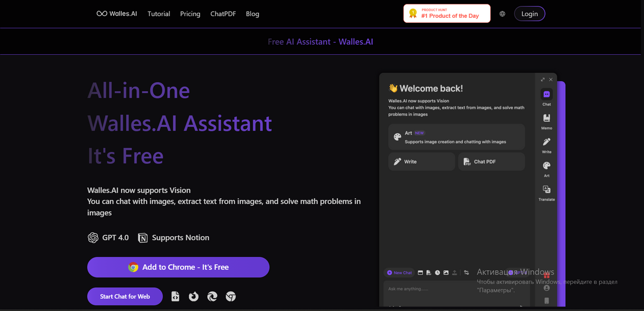Click the Start Chat for Web button
The width and height of the screenshot is (644, 311).
click(x=125, y=296)
